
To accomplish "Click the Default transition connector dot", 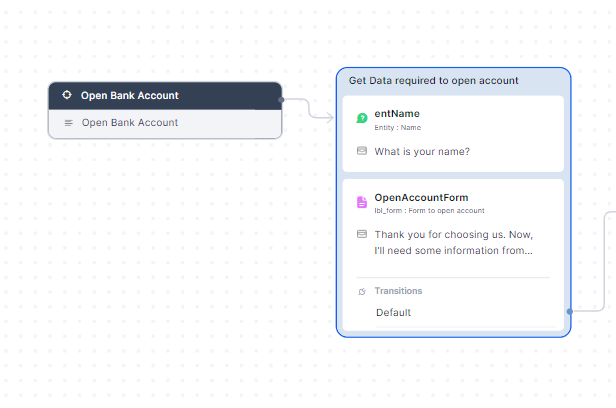I will click(569, 311).
